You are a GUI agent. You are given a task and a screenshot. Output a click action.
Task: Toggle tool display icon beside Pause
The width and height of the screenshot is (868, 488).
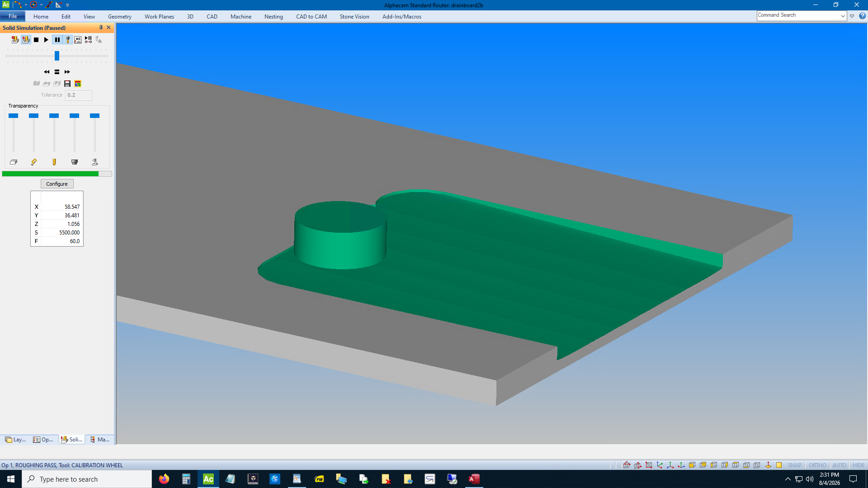tap(68, 40)
